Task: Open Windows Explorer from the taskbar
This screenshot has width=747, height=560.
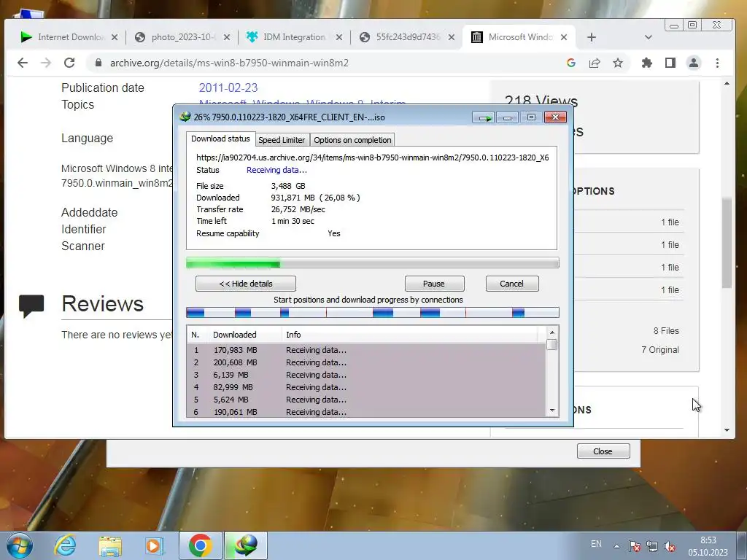Action: pos(110,545)
